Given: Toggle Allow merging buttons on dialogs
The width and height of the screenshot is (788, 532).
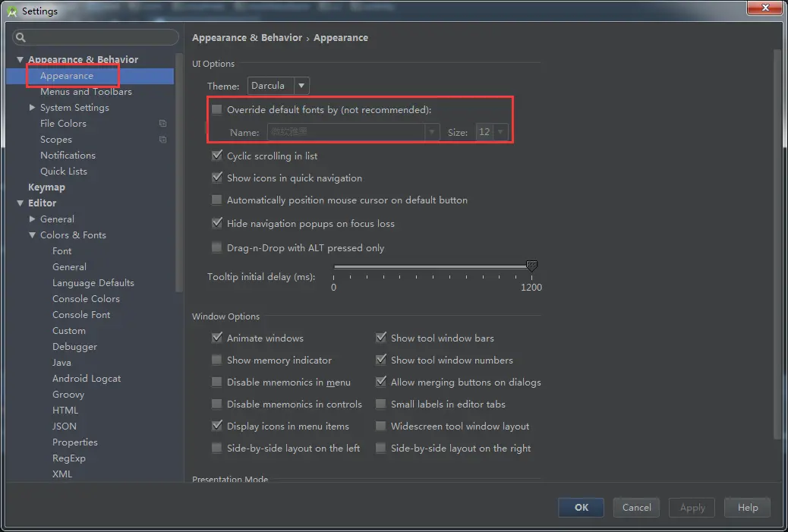Looking at the screenshot, I should [381, 382].
